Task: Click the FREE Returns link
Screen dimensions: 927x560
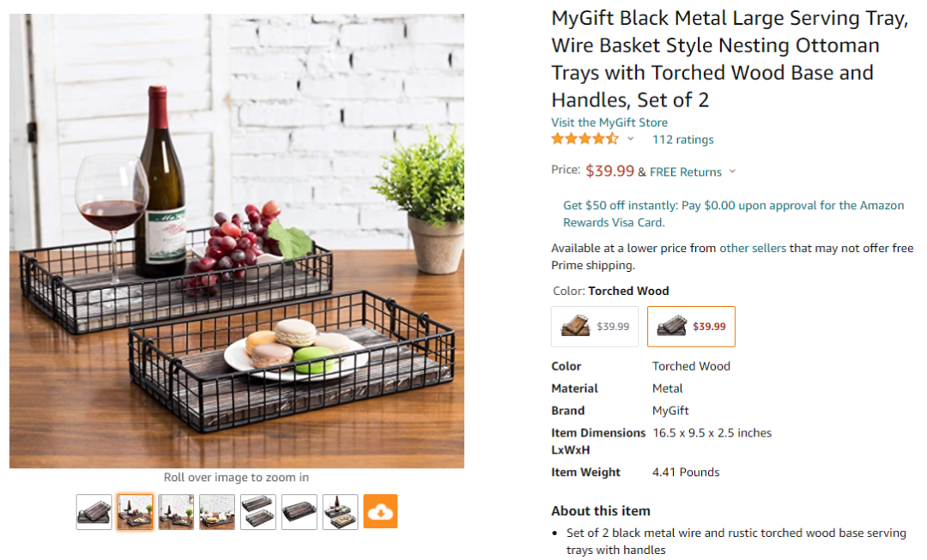Action: pyautogui.click(x=685, y=172)
